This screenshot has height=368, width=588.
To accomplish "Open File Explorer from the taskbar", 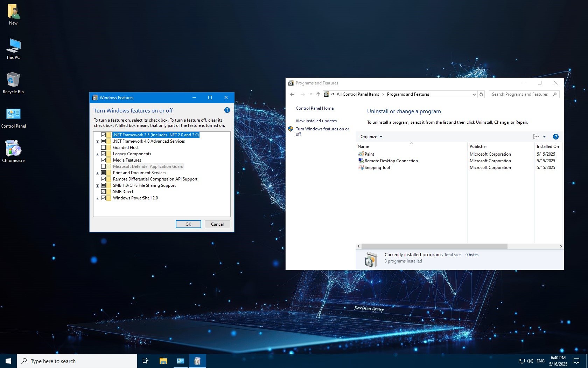I will click(x=163, y=361).
